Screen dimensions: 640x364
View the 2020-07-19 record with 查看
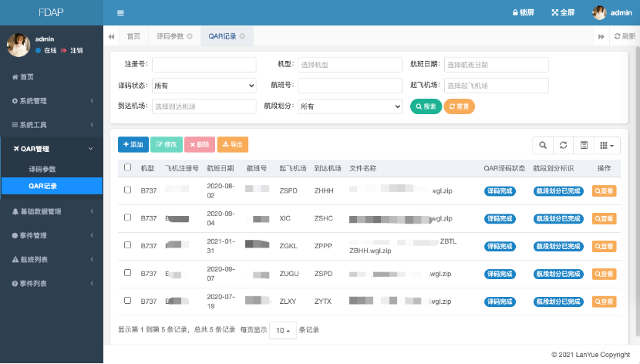pyautogui.click(x=604, y=302)
